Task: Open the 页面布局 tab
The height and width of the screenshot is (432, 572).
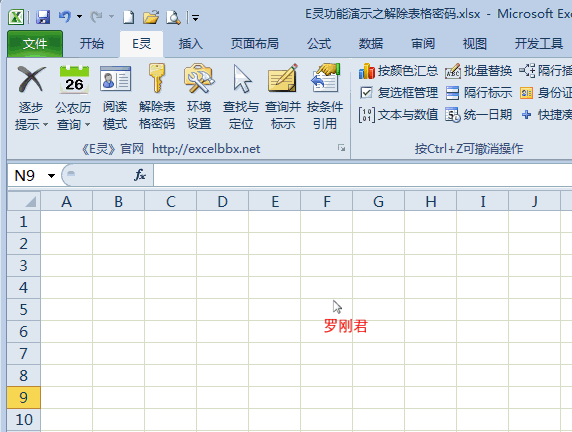Action: pyautogui.click(x=255, y=44)
